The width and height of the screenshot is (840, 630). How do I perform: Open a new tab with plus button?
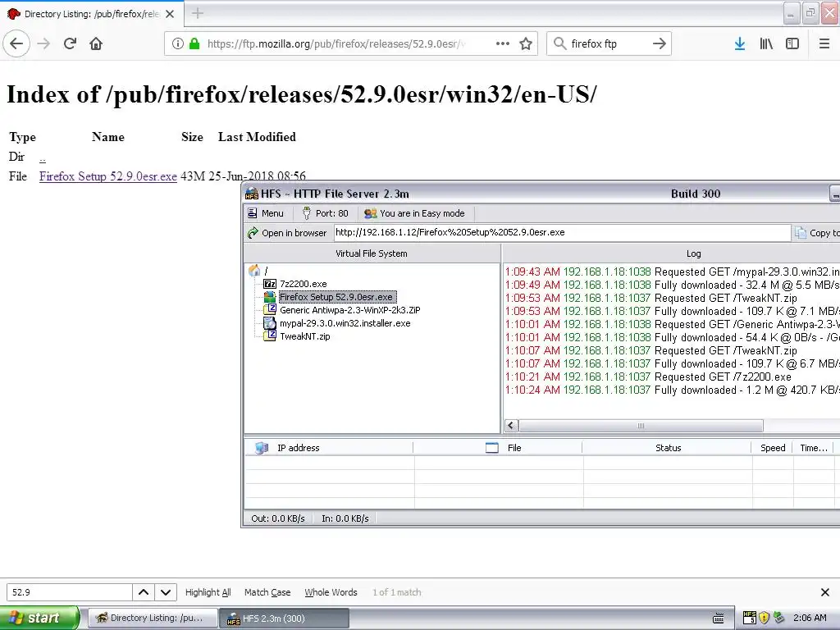(198, 13)
